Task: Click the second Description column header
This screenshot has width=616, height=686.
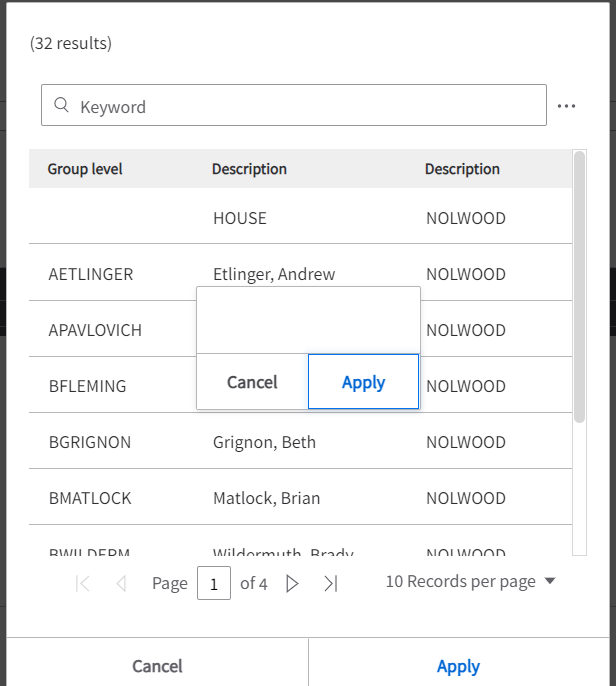Action: [462, 169]
